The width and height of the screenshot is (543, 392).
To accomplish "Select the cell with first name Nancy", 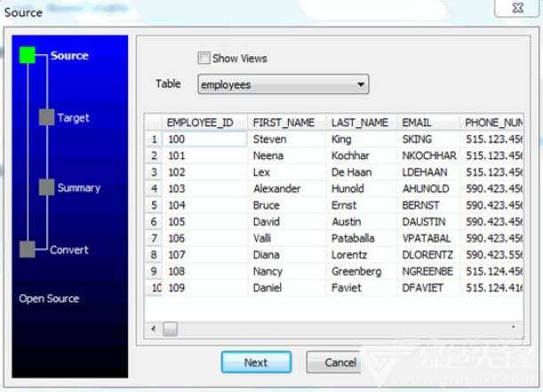I will coord(287,271).
